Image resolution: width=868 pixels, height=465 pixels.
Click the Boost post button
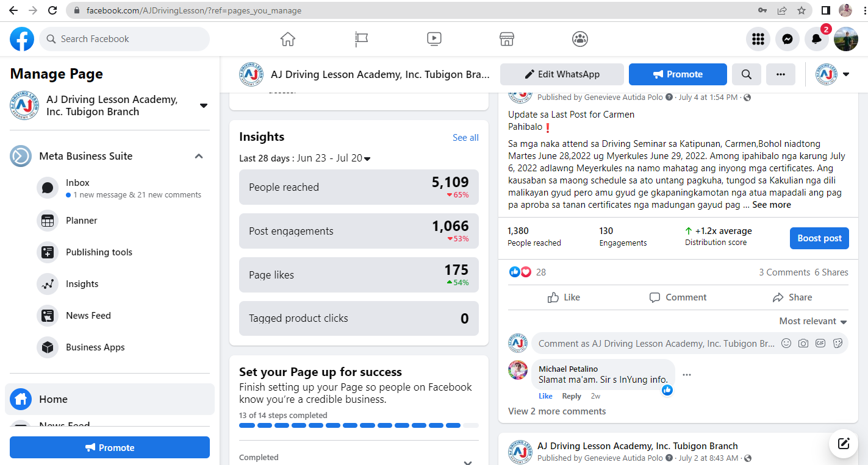pyautogui.click(x=819, y=238)
